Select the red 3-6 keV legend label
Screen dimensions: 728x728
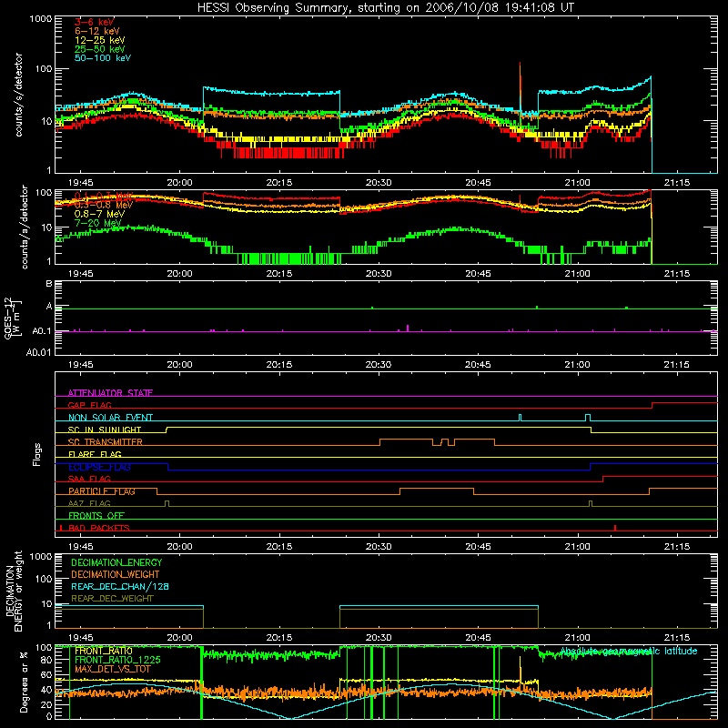point(95,22)
